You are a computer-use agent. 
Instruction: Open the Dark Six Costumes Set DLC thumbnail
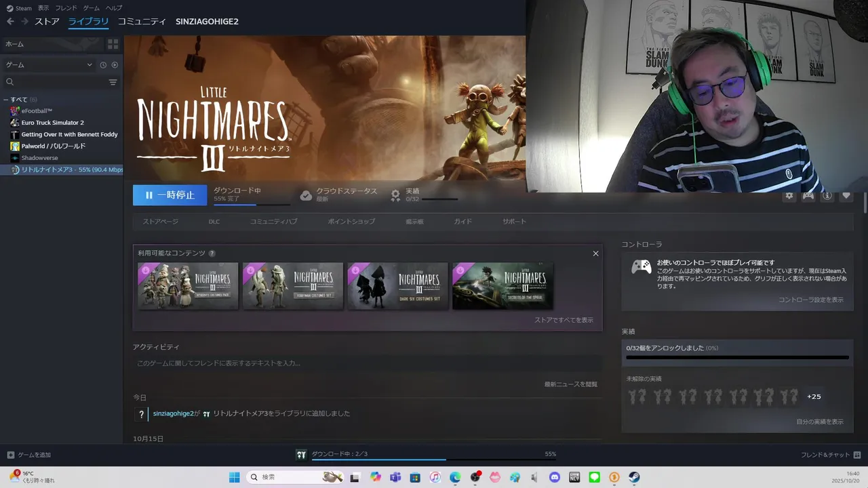point(398,286)
